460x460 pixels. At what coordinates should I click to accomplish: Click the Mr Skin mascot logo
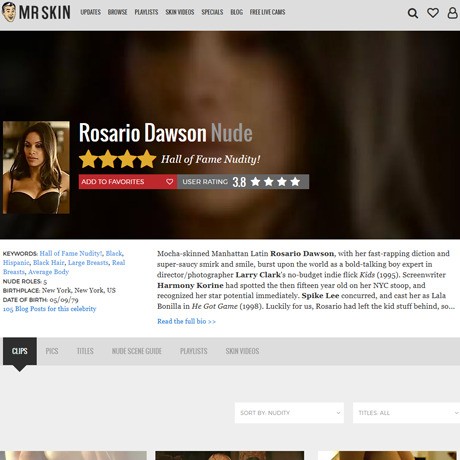9,12
